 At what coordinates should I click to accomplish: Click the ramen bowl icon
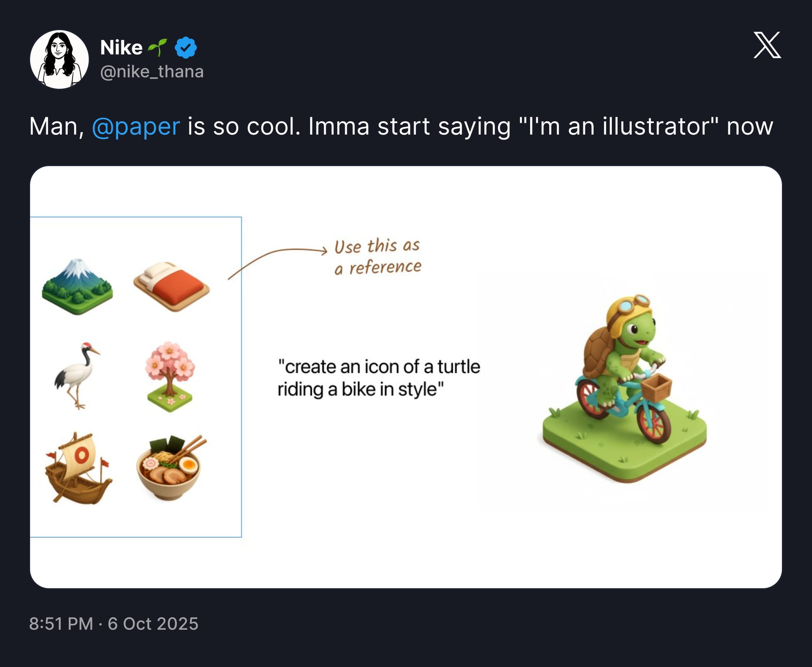coord(171,468)
